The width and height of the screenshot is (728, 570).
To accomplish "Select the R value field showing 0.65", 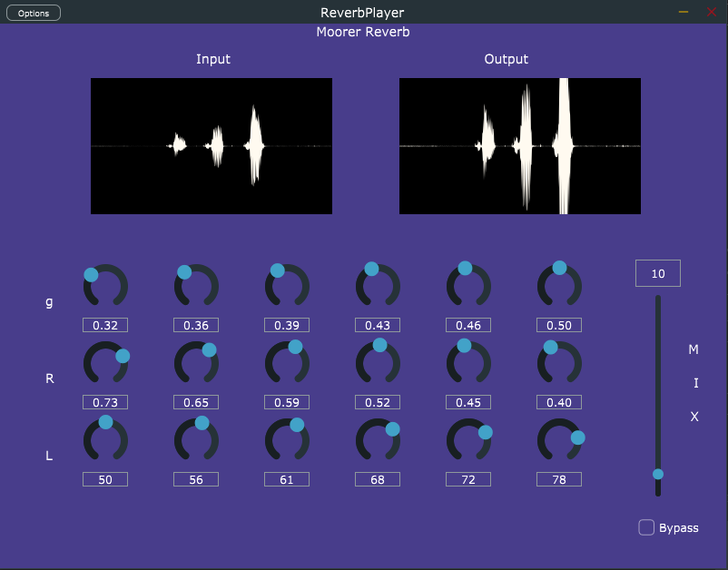I will 196,402.
